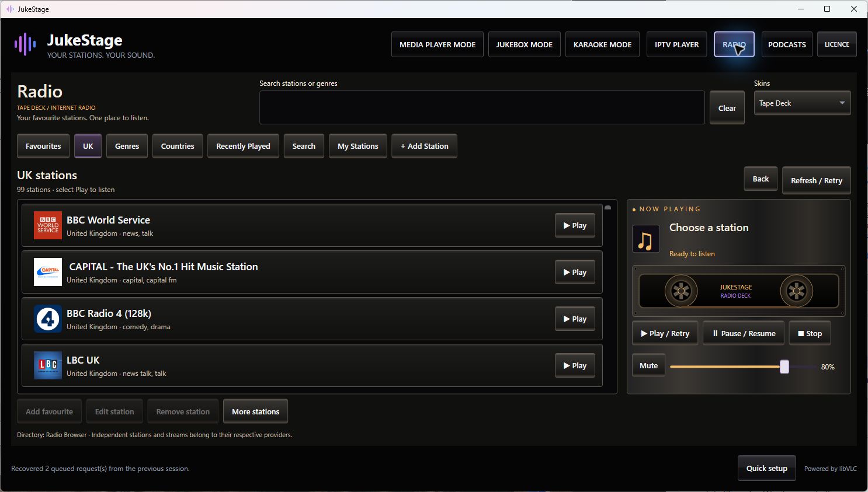The height and width of the screenshot is (492, 868).
Task: Switch to Media Player Mode
Action: pos(438,44)
